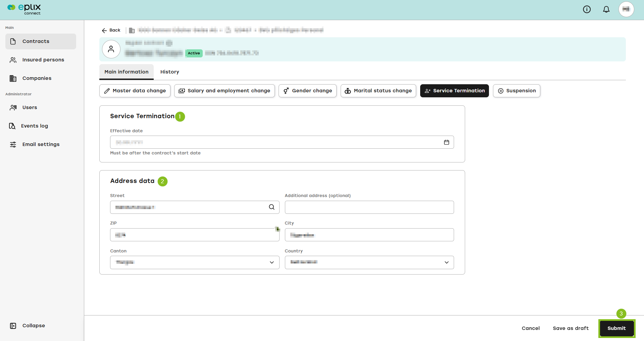Image resolution: width=644 pixels, height=341 pixels.
Task: Click the gender symbol icon
Action: coord(286,91)
